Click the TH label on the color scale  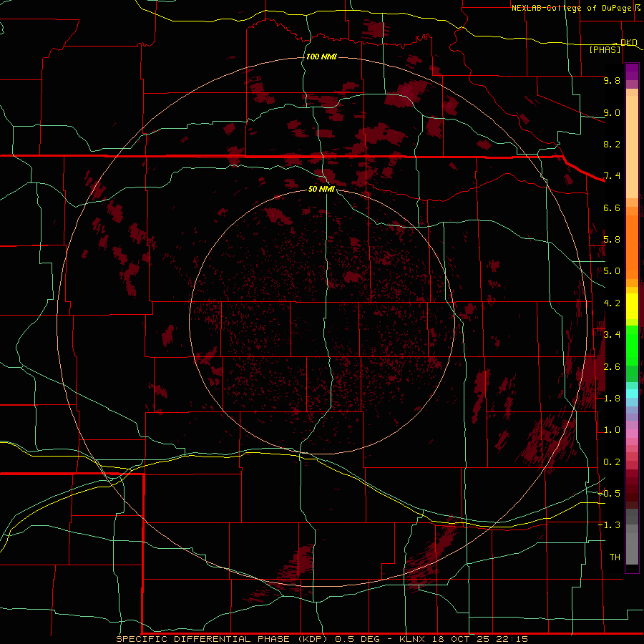point(615,557)
